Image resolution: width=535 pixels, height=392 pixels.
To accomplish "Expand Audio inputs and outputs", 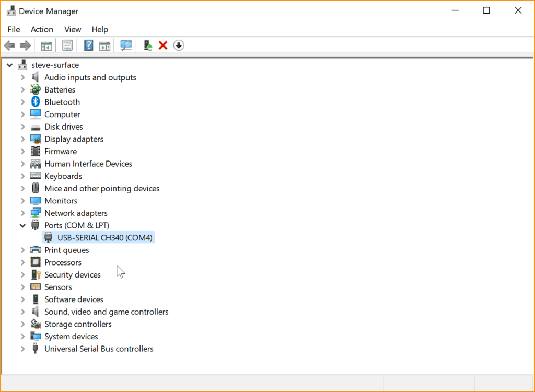I will [x=22, y=77].
